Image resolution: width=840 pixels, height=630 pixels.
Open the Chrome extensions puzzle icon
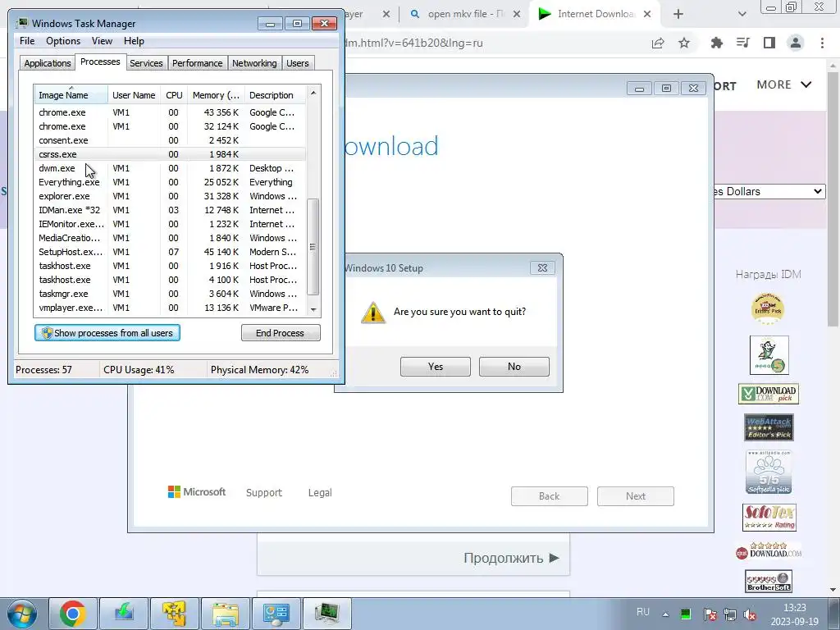click(717, 43)
